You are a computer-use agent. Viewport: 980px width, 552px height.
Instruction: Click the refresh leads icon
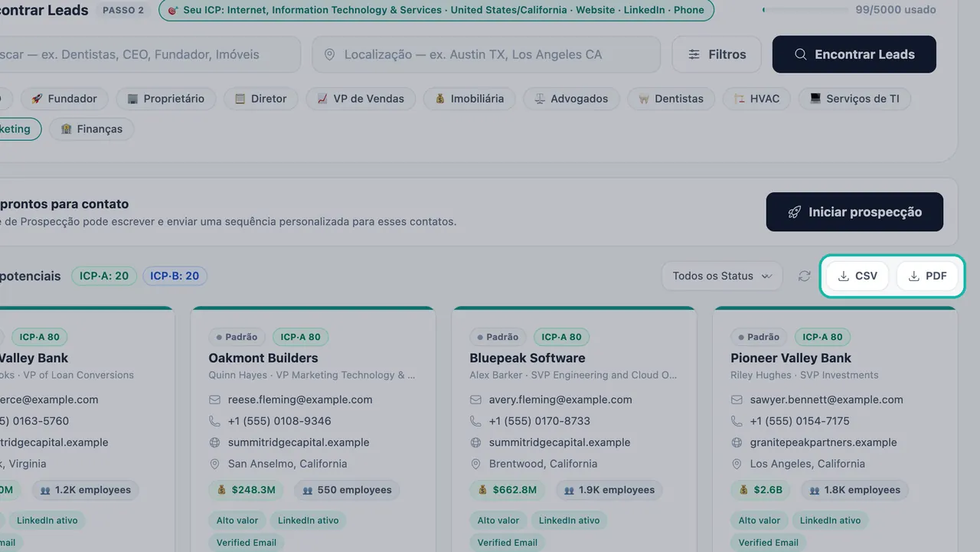click(x=804, y=276)
